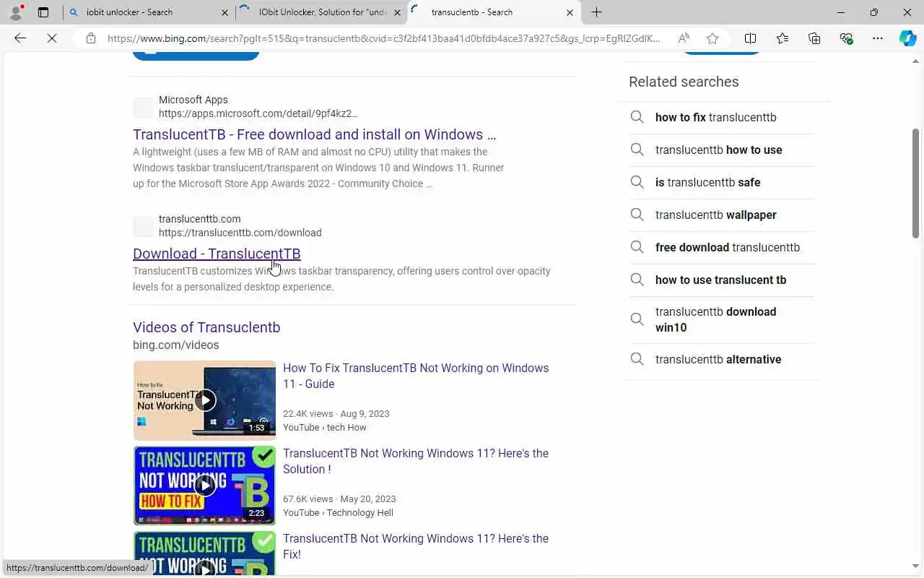Screen dimensions: 924x578
Task: Open a new tab with plus
Action: click(x=596, y=12)
